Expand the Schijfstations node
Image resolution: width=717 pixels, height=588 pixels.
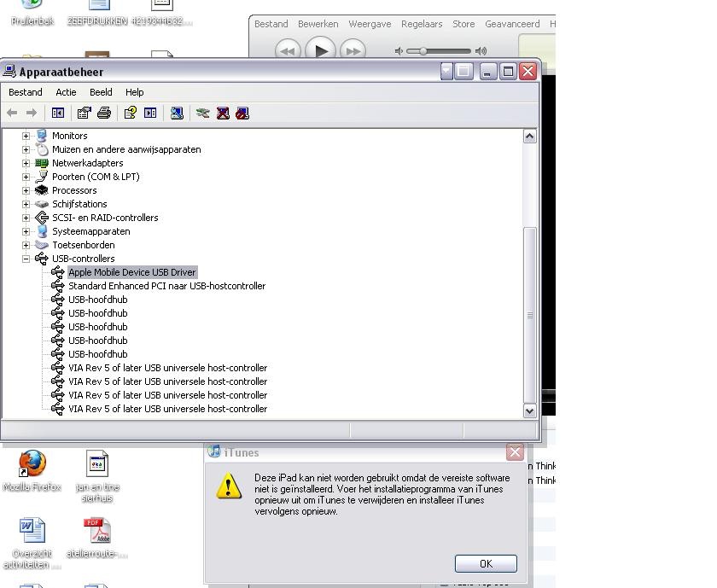point(26,204)
